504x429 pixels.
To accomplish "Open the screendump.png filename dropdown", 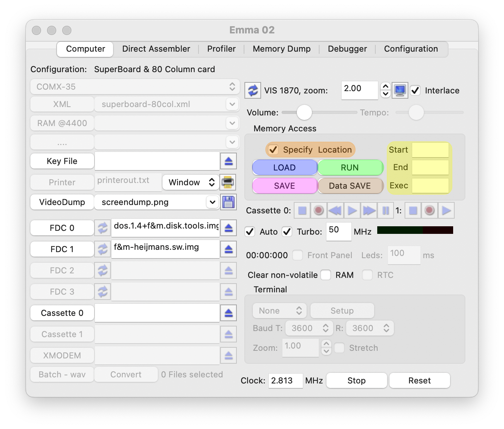I will point(212,202).
